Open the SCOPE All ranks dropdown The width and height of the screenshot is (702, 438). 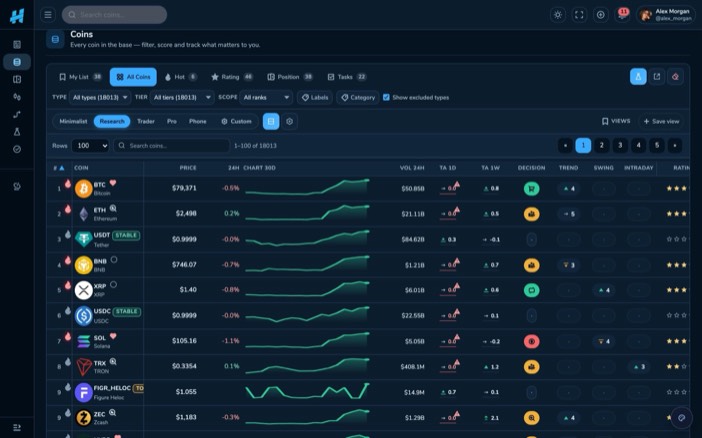tap(266, 97)
